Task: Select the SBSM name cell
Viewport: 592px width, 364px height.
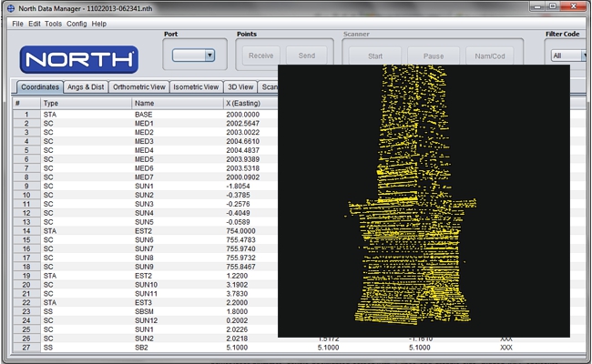Action: click(x=178, y=311)
